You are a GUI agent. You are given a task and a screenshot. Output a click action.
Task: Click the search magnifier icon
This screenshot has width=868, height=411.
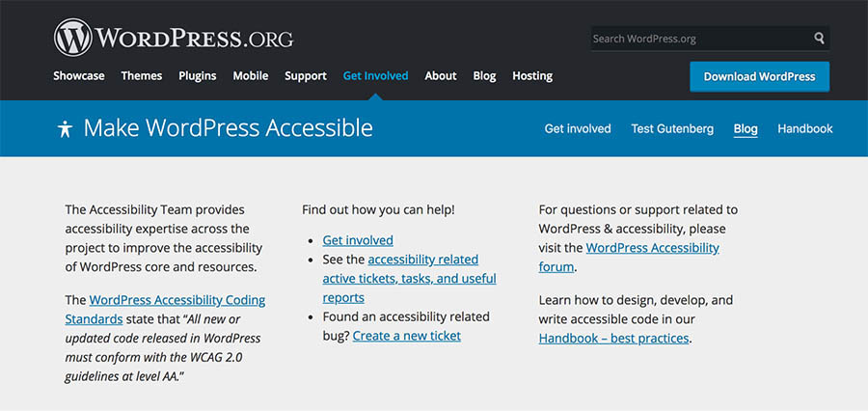819,39
